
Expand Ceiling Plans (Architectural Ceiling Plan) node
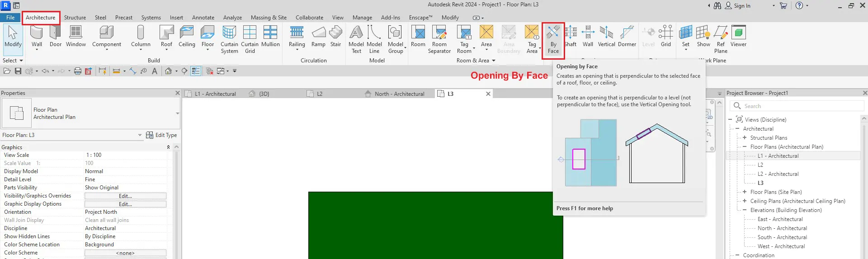(745, 201)
